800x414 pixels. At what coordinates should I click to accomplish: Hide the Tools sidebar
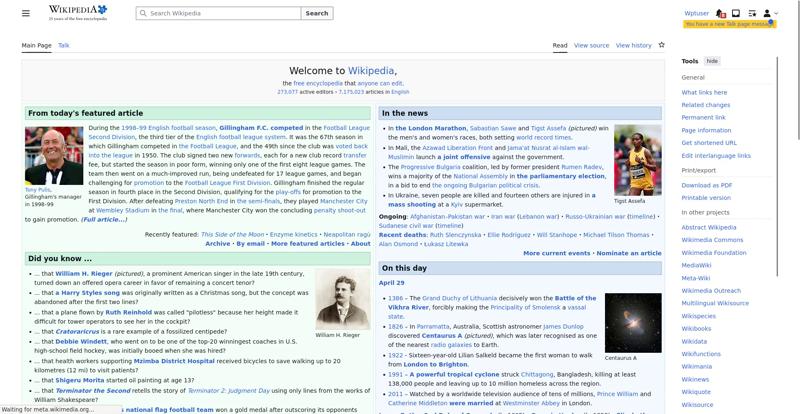click(712, 61)
